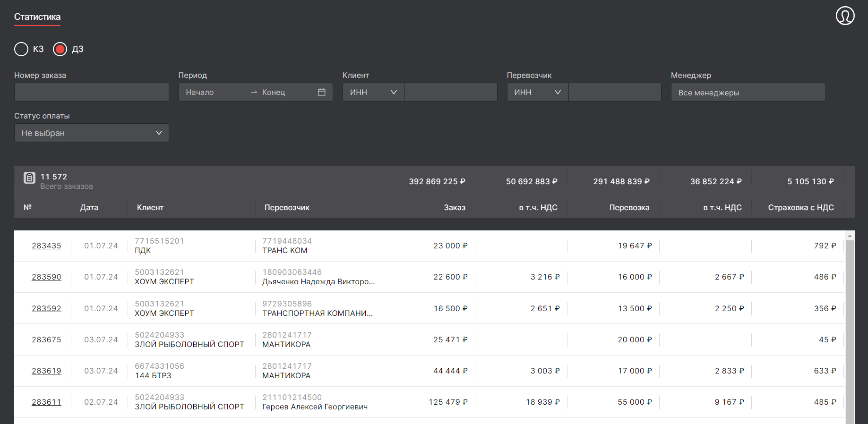Click carrier ТРАНС КОМ cell

coord(284,250)
